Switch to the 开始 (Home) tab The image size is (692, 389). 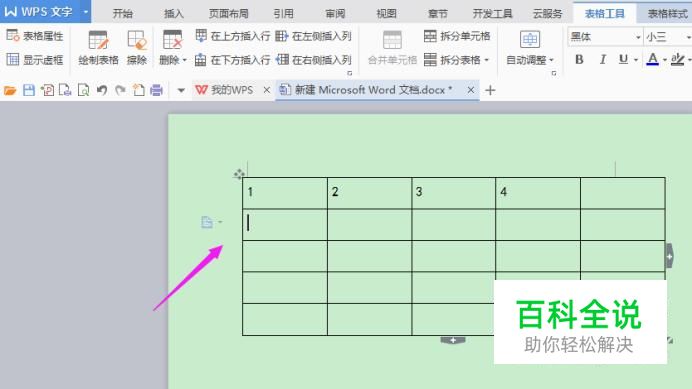[x=123, y=14]
